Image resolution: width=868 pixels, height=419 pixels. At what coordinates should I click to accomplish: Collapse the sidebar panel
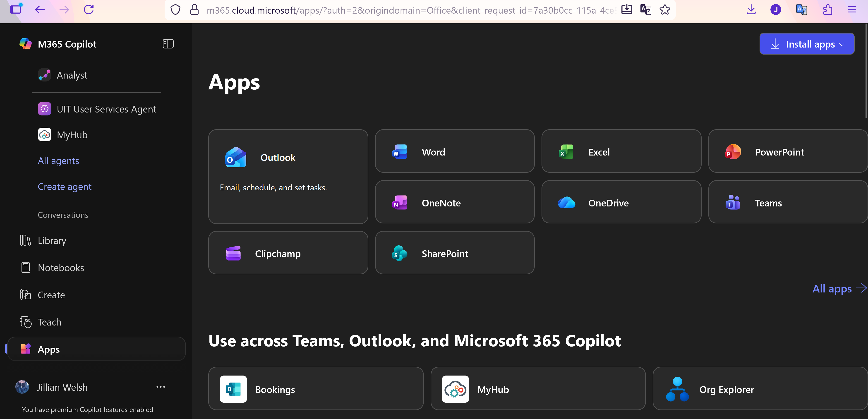coord(168,43)
